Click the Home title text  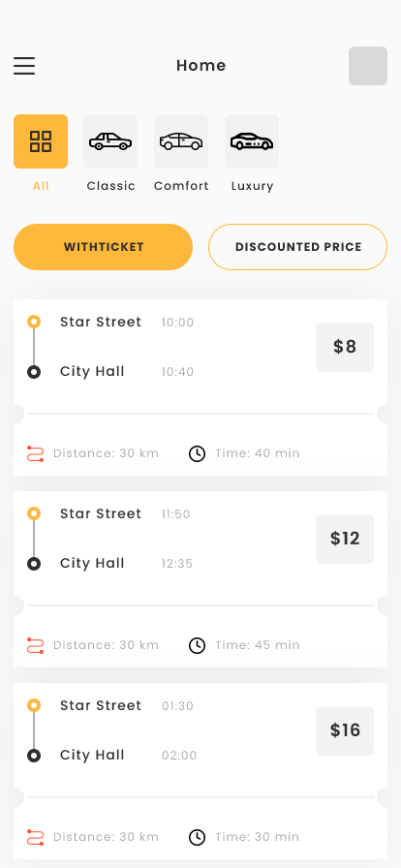201,65
